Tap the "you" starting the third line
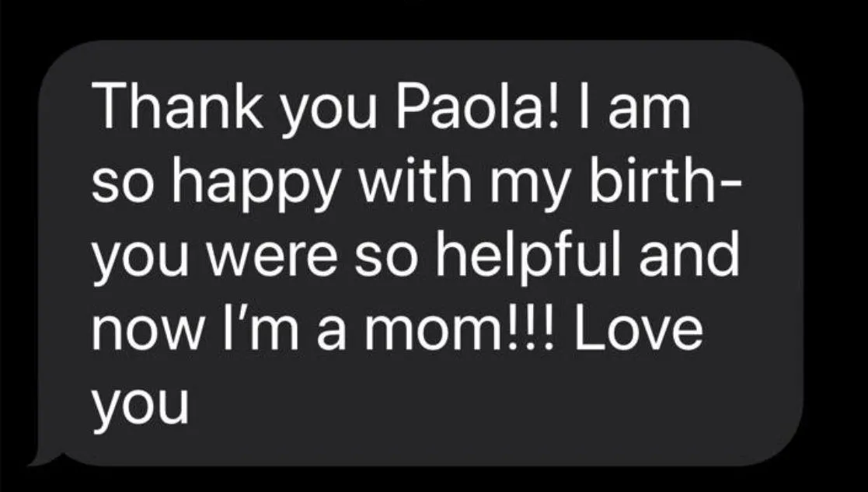 [141, 263]
